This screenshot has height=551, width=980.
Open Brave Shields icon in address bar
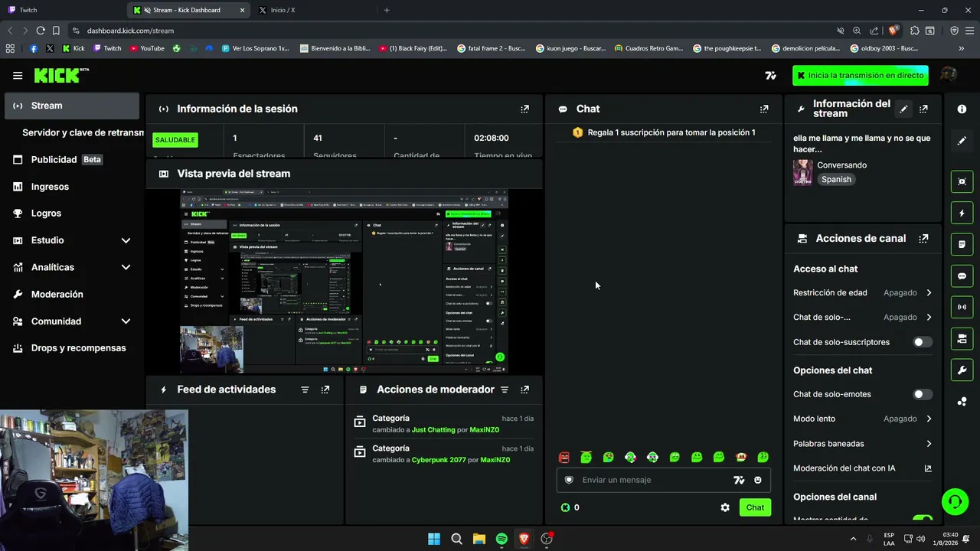tap(893, 31)
